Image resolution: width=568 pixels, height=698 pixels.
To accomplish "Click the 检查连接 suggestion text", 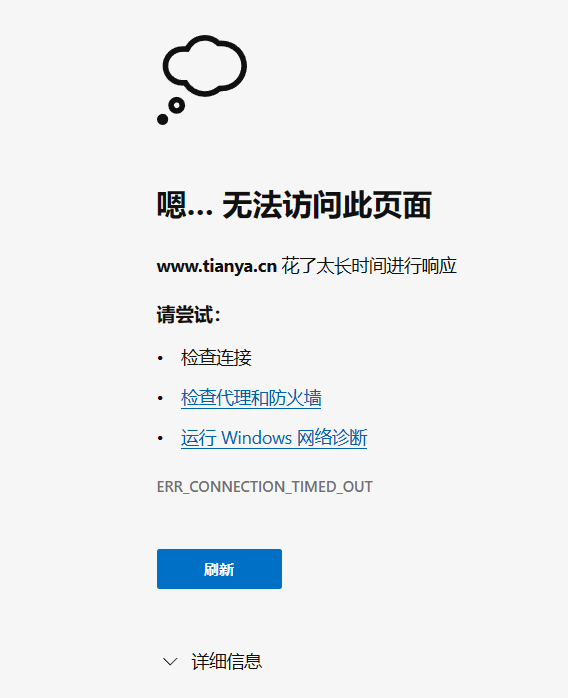I will click(216, 358).
